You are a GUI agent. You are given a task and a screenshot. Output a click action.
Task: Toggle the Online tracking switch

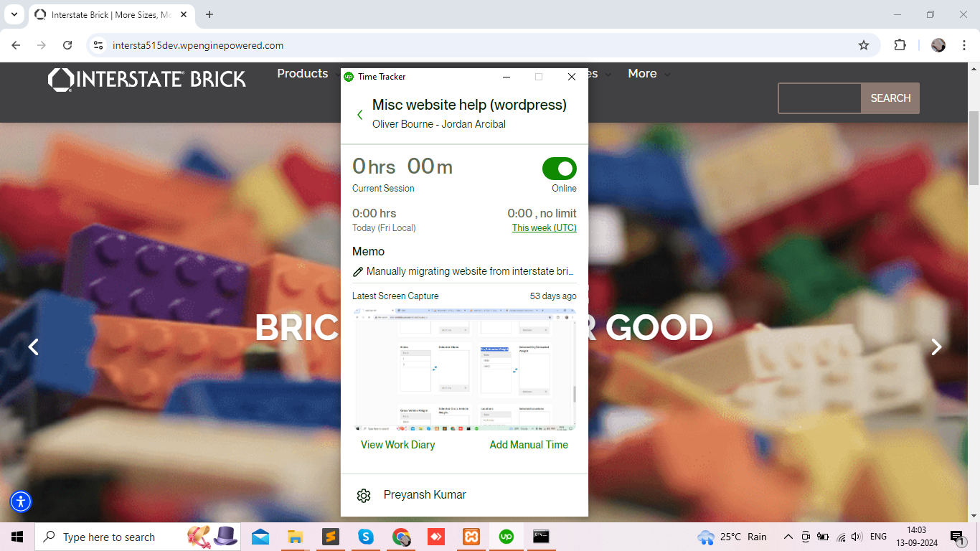559,169
